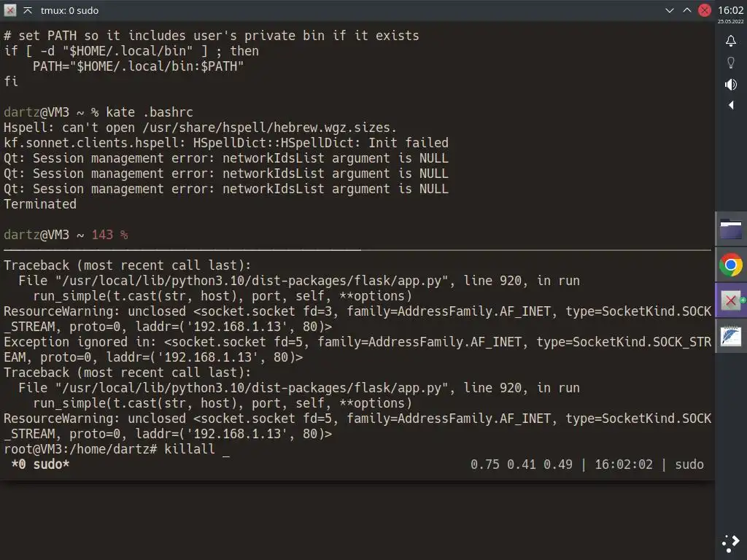
Task: Maximize the tmux window using up chevron
Action: coord(687,10)
